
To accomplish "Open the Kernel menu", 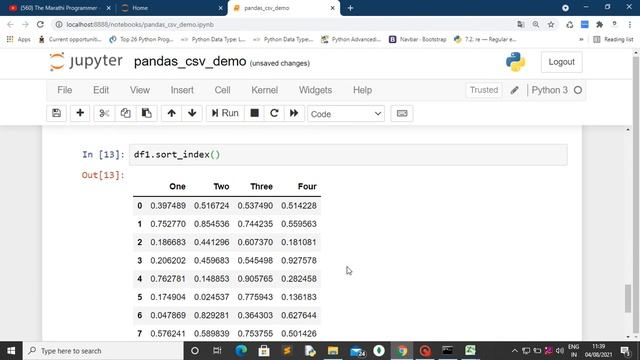I will click(264, 90).
